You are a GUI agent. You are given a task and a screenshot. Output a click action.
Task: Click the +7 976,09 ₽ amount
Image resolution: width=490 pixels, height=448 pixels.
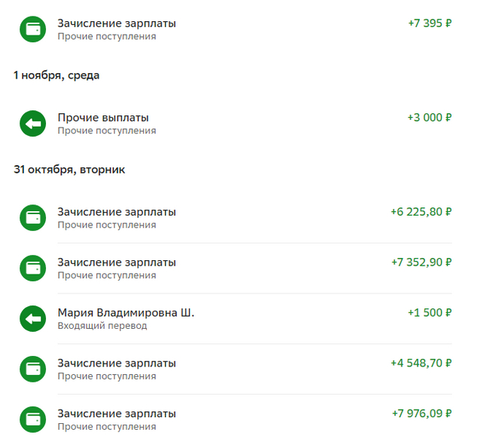coord(421,413)
